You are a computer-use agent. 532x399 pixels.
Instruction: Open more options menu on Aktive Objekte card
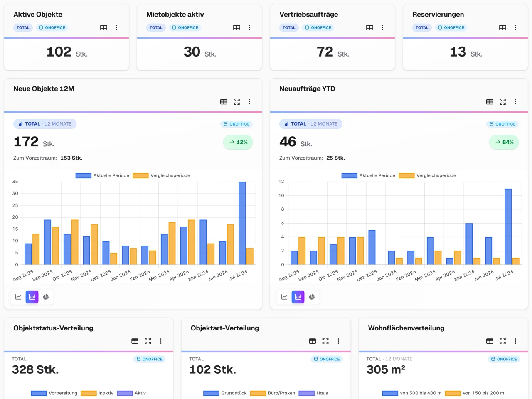click(116, 27)
